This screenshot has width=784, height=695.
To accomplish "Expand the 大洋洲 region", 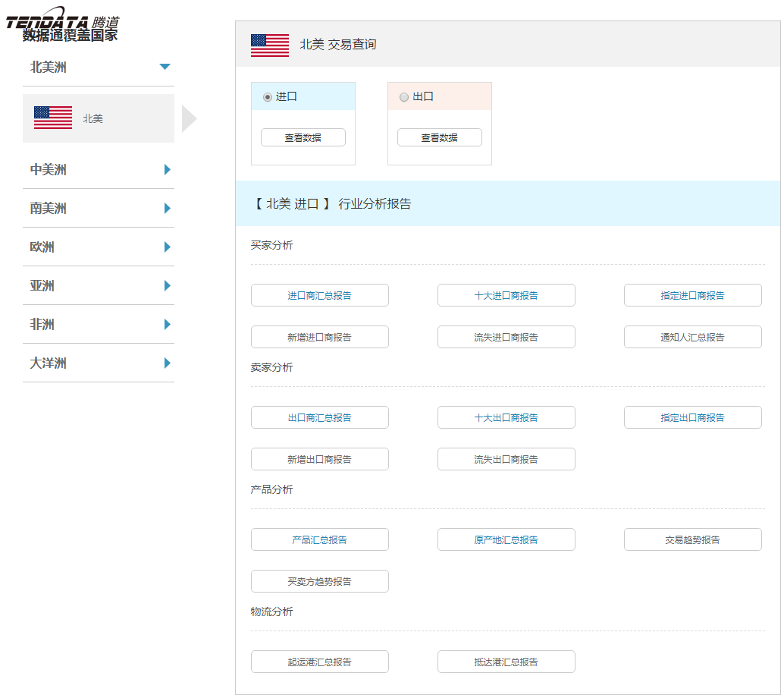I will pyautogui.click(x=99, y=363).
